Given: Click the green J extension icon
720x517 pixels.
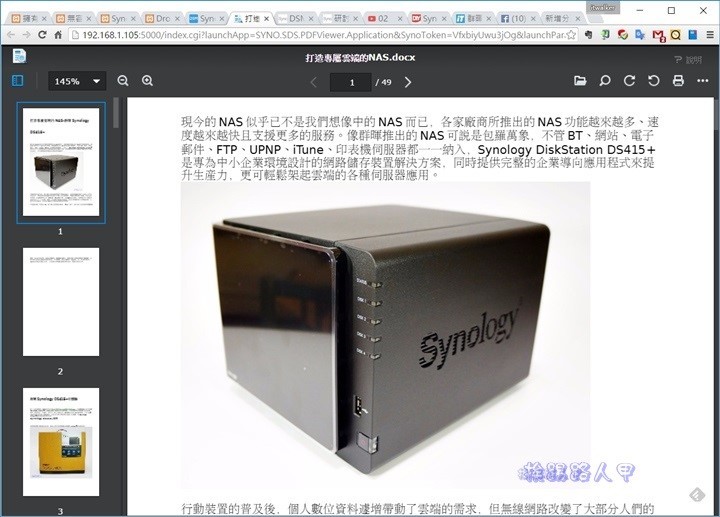Looking at the screenshot, I should coord(606,35).
